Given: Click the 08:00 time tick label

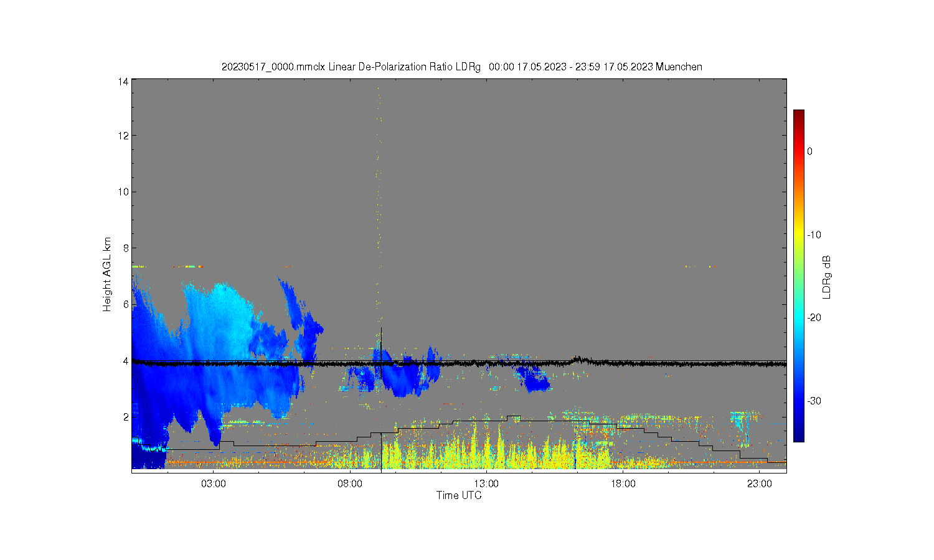Looking at the screenshot, I should point(350,483).
